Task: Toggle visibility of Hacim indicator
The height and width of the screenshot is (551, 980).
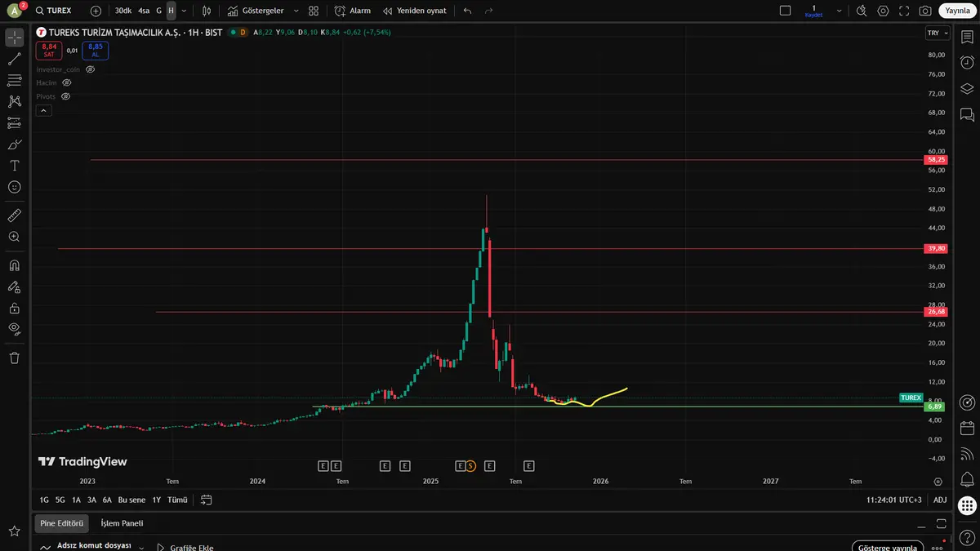Action: (x=67, y=82)
